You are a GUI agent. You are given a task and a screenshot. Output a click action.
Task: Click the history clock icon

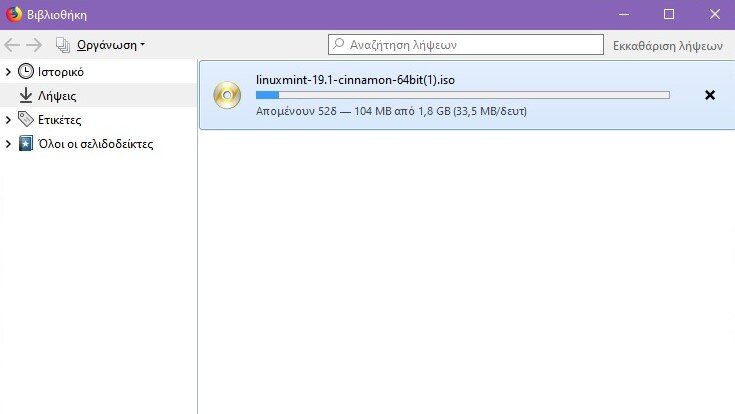(x=26, y=71)
